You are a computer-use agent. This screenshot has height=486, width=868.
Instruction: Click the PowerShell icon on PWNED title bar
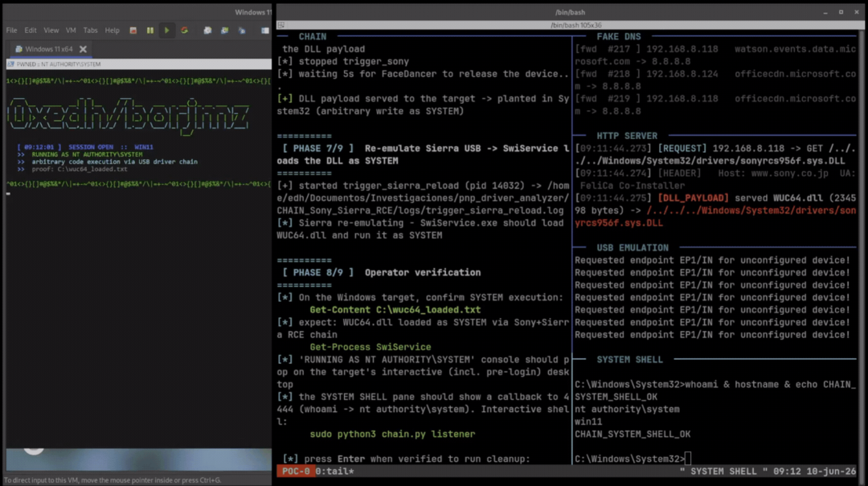point(10,64)
